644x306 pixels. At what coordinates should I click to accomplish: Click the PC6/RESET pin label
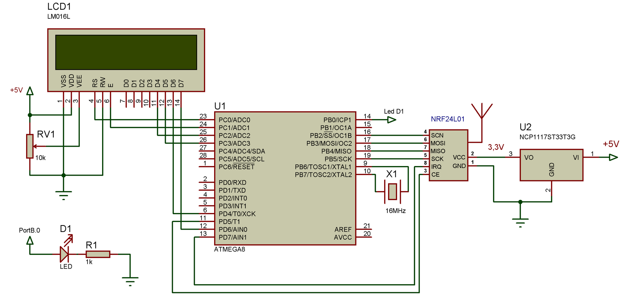pyautogui.click(x=237, y=167)
